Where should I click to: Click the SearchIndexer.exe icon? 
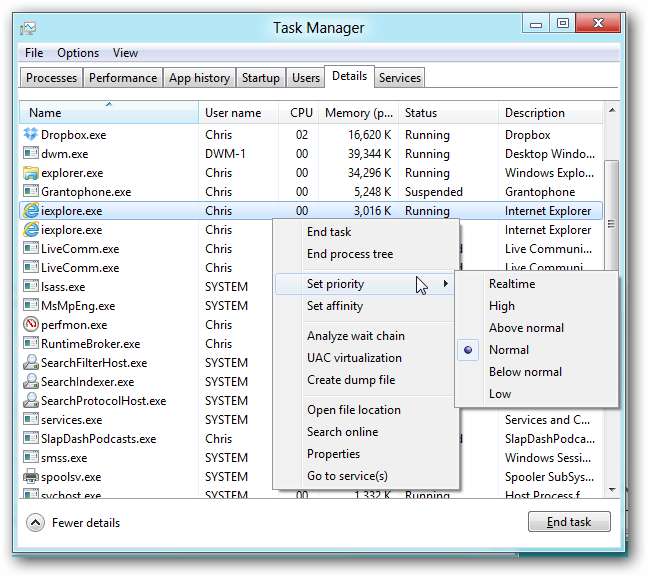(x=31, y=381)
